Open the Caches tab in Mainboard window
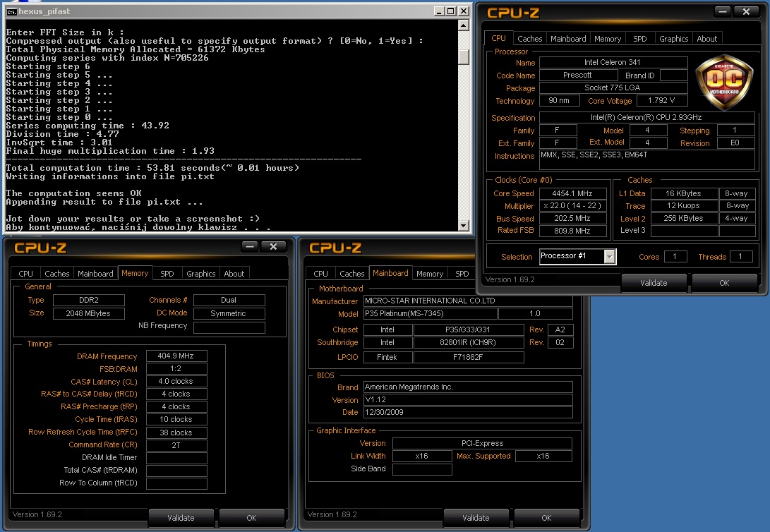This screenshot has width=770, height=532. pyautogui.click(x=352, y=274)
